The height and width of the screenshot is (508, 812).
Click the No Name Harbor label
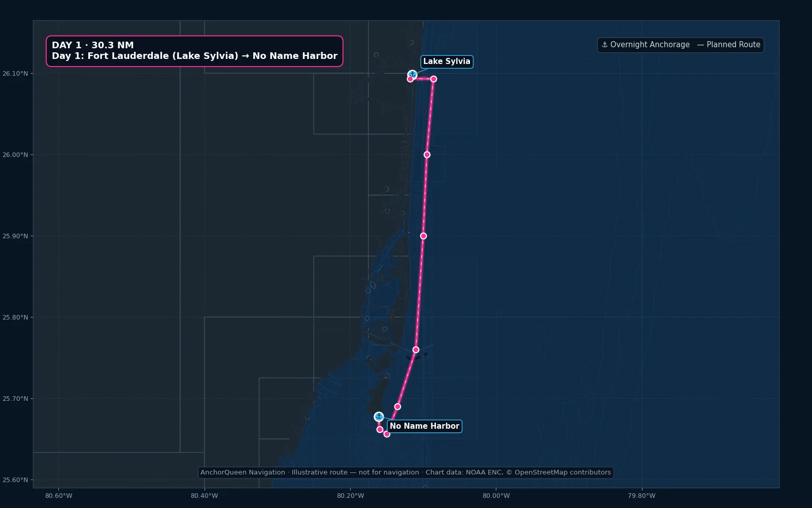coord(424,426)
